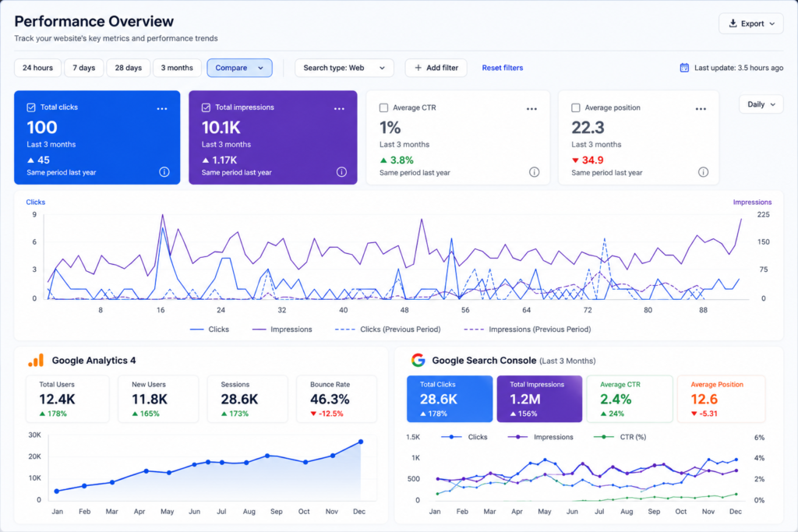Click the 'Same period last year' text under 34.9
This screenshot has height=532, width=798.
tap(606, 173)
